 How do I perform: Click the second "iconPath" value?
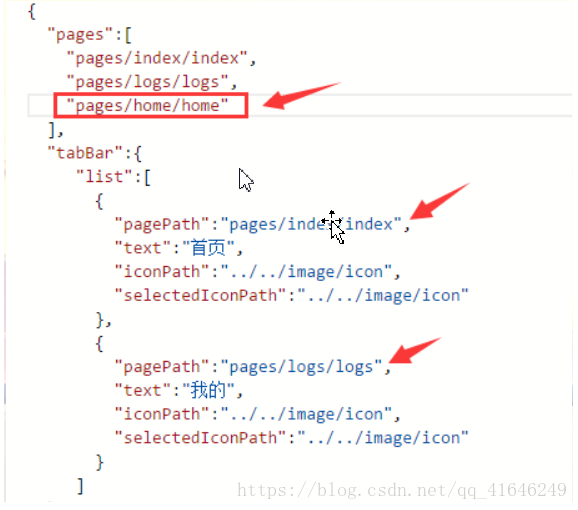pyautogui.click(x=306, y=414)
